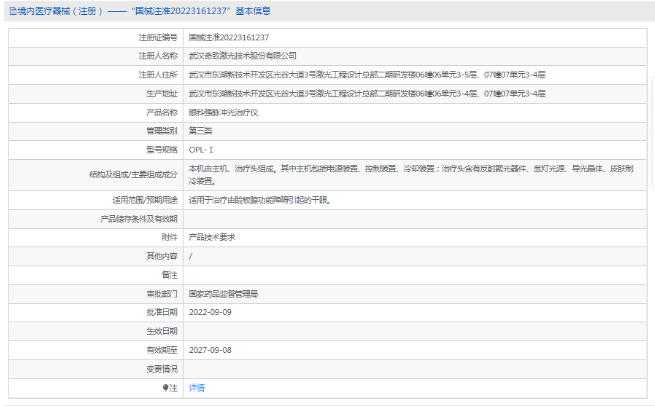Open the 详情 link in the last row
The height and width of the screenshot is (407, 655).
click(196, 387)
